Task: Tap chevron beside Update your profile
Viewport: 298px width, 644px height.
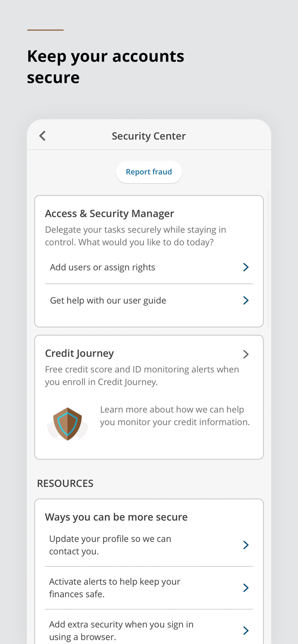Action: coord(246,545)
